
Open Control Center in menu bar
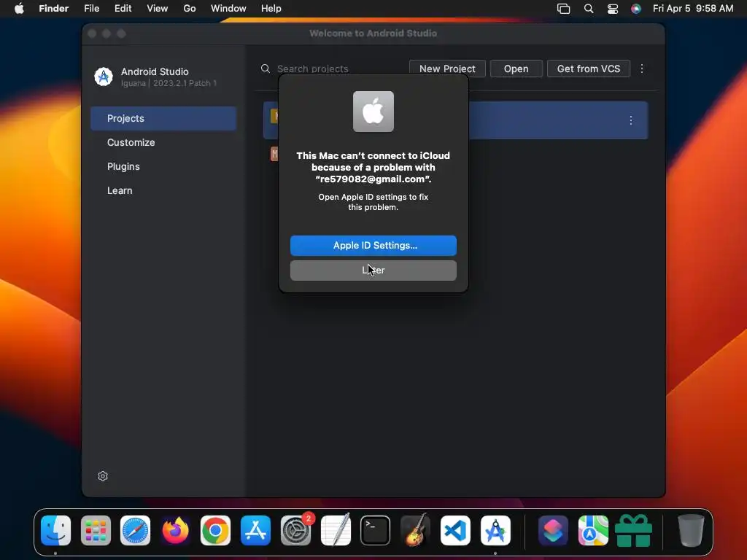[613, 9]
